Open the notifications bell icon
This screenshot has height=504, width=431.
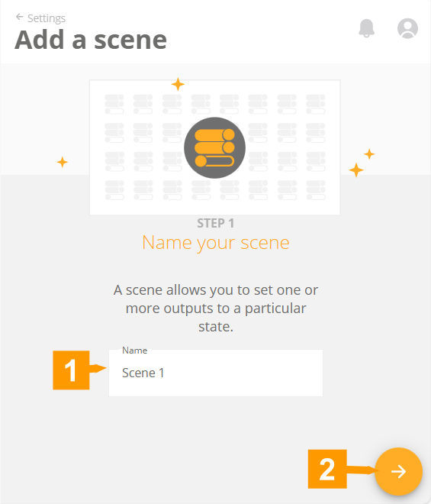pos(366,28)
